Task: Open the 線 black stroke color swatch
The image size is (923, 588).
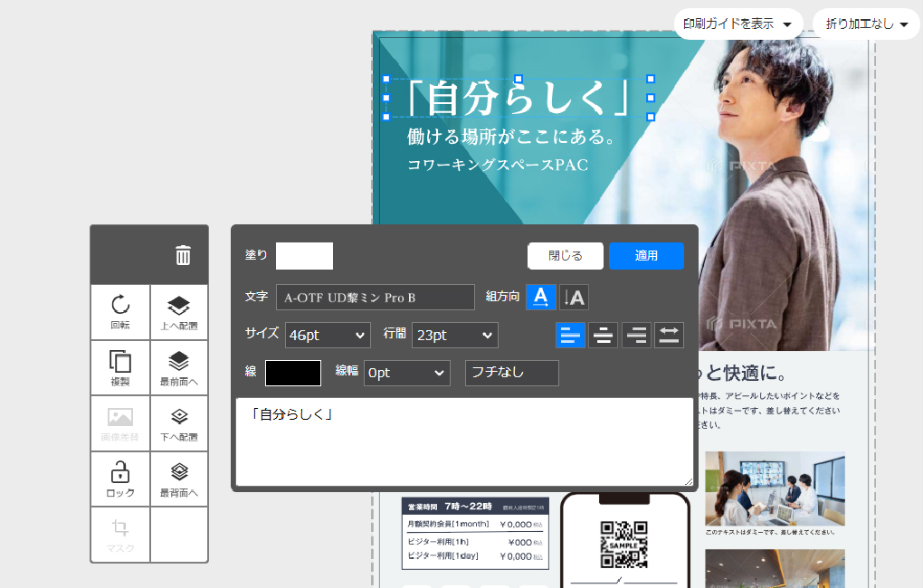Action: click(293, 374)
